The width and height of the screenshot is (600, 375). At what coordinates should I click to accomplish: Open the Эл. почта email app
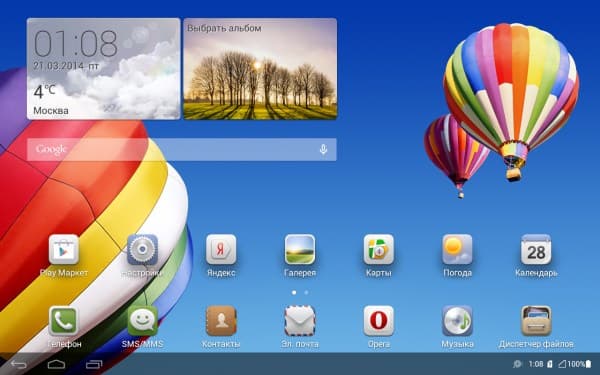pos(300,321)
